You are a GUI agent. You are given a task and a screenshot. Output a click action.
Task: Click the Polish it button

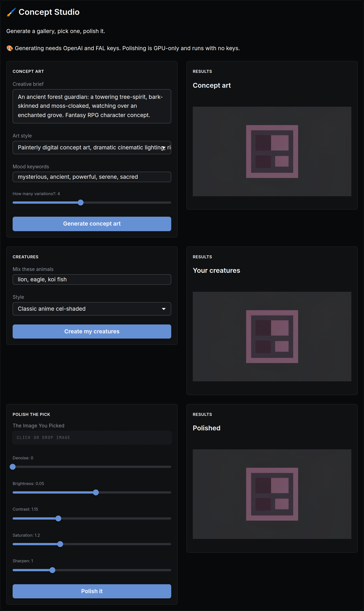tap(92, 591)
